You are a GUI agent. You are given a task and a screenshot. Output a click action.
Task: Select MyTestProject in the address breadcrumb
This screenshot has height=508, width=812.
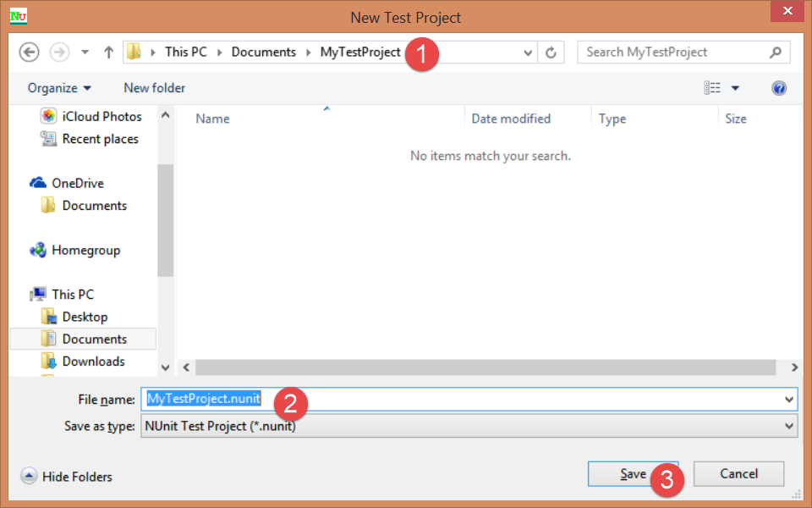tap(360, 52)
